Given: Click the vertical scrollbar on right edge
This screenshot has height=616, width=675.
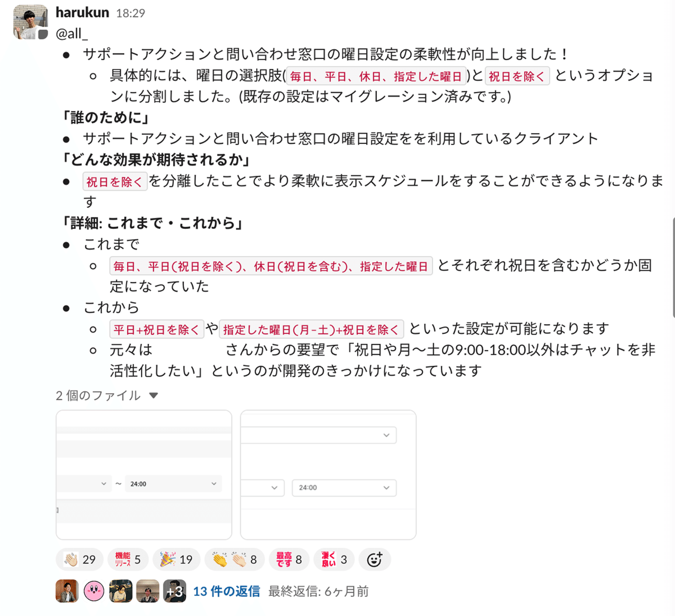Looking at the screenshot, I should [x=673, y=268].
